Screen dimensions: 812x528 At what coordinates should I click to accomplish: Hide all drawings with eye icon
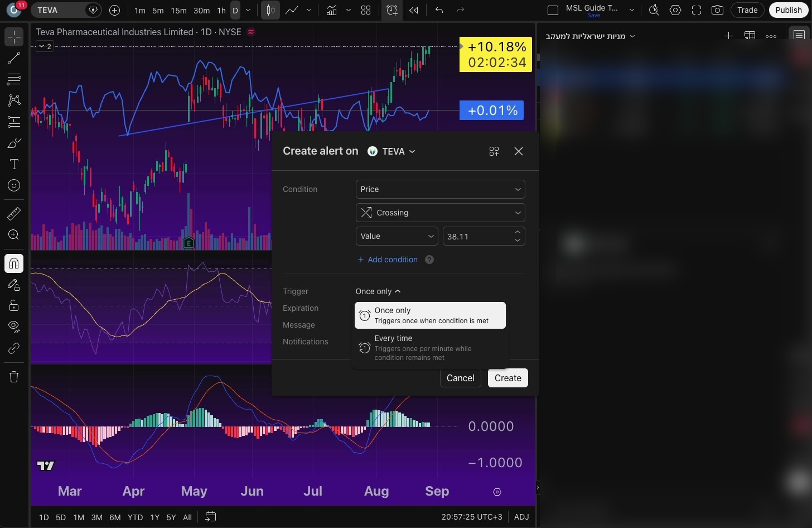(x=14, y=327)
